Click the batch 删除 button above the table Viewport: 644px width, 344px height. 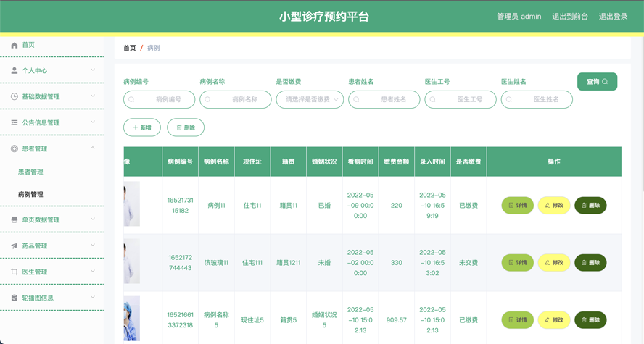(186, 127)
